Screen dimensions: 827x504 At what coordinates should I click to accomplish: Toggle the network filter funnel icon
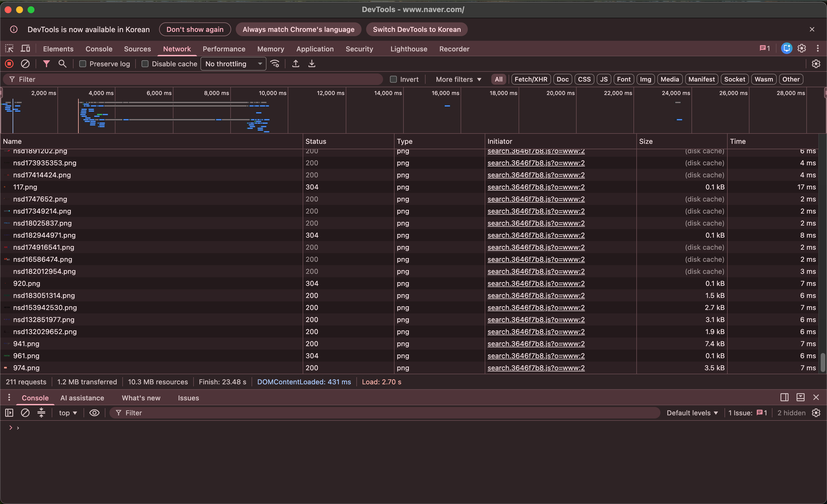(46, 64)
